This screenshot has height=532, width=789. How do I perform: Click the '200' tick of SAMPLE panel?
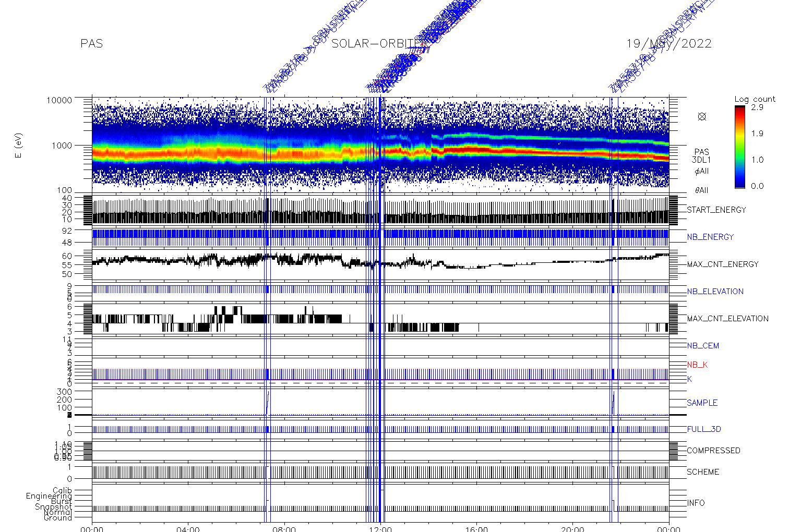(x=64, y=400)
